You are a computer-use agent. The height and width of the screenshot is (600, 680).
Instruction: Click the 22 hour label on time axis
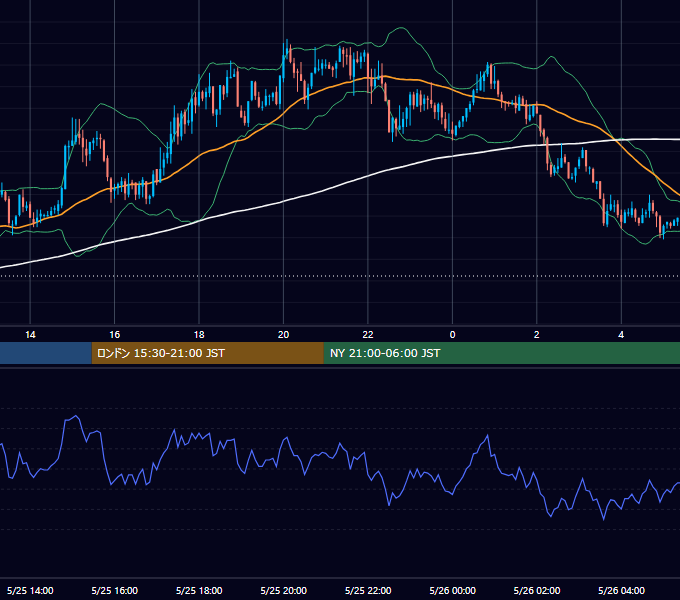click(x=368, y=335)
